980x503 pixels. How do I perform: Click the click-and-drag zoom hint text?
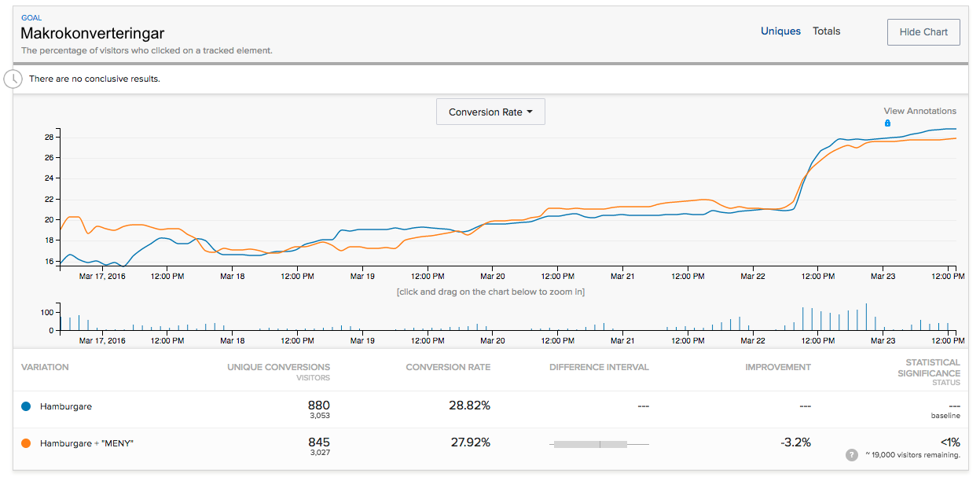(490, 292)
